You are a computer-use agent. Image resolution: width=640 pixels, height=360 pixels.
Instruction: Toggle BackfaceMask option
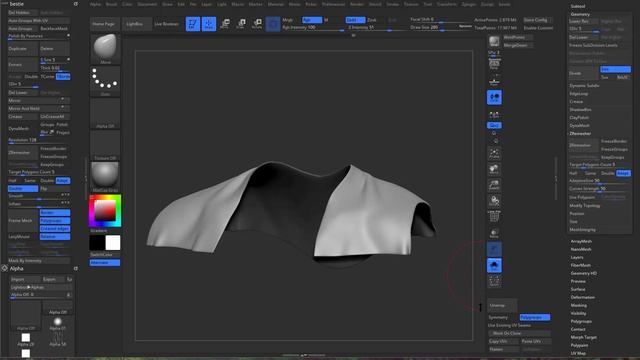coord(54,29)
